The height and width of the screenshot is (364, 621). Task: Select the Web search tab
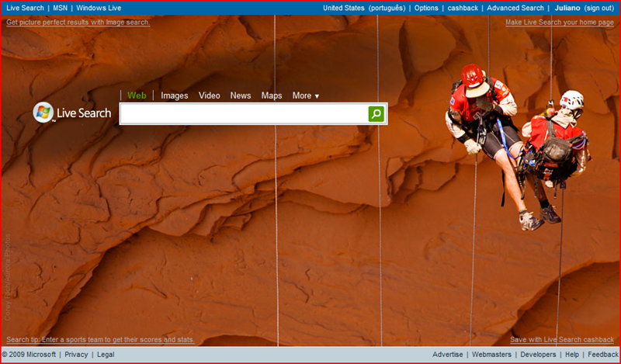(137, 95)
